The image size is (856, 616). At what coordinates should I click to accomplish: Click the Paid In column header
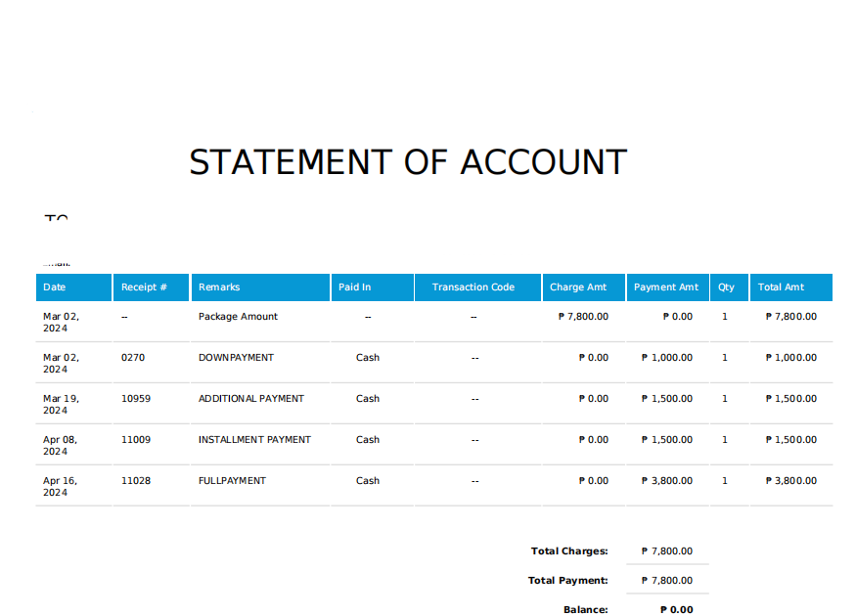click(373, 287)
